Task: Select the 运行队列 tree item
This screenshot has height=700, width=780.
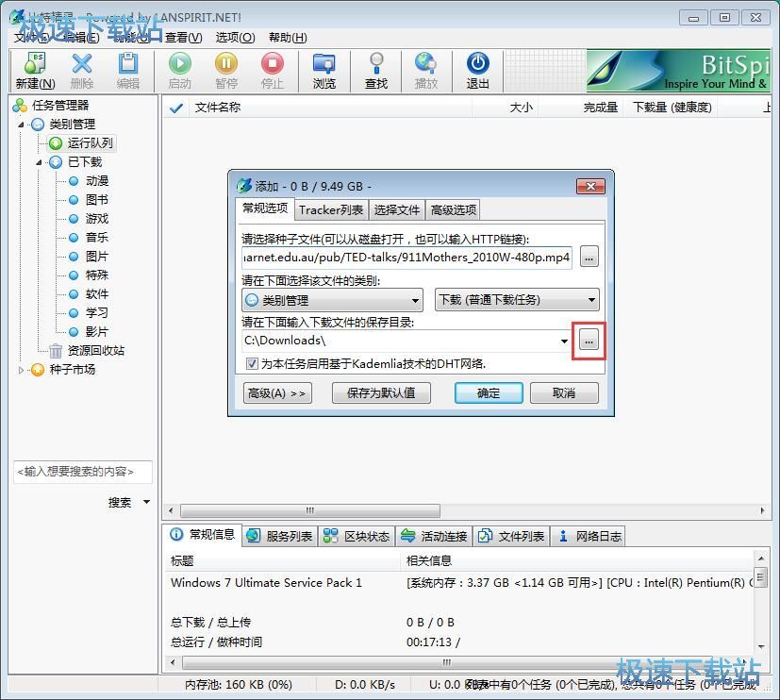Action: point(83,143)
